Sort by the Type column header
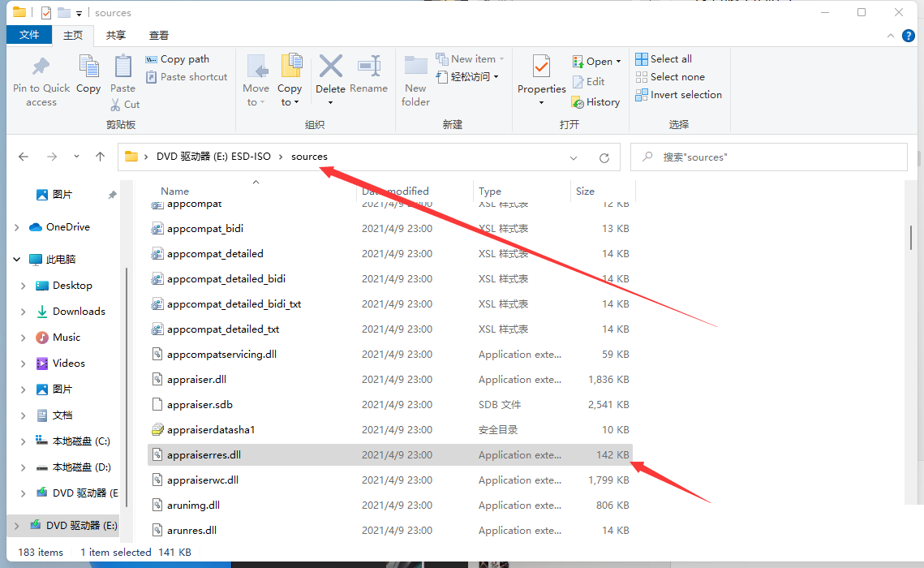The image size is (924, 568). (x=490, y=191)
